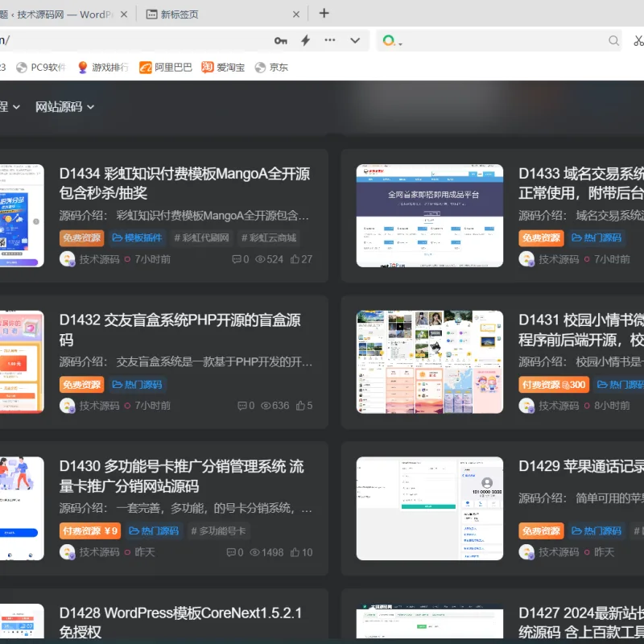Click comment icon on D1432 post

[242, 406]
